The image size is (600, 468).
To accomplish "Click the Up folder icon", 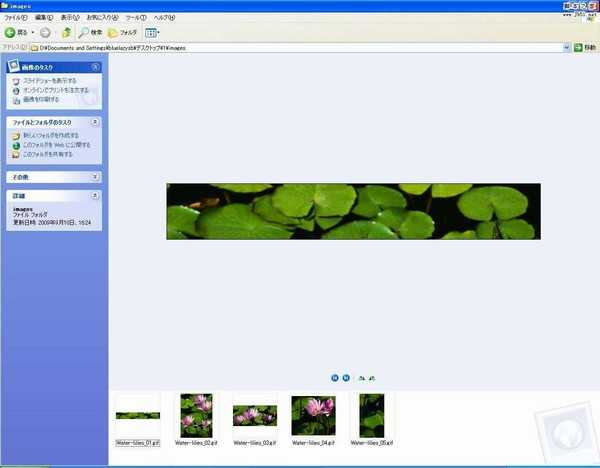I will (x=66, y=32).
